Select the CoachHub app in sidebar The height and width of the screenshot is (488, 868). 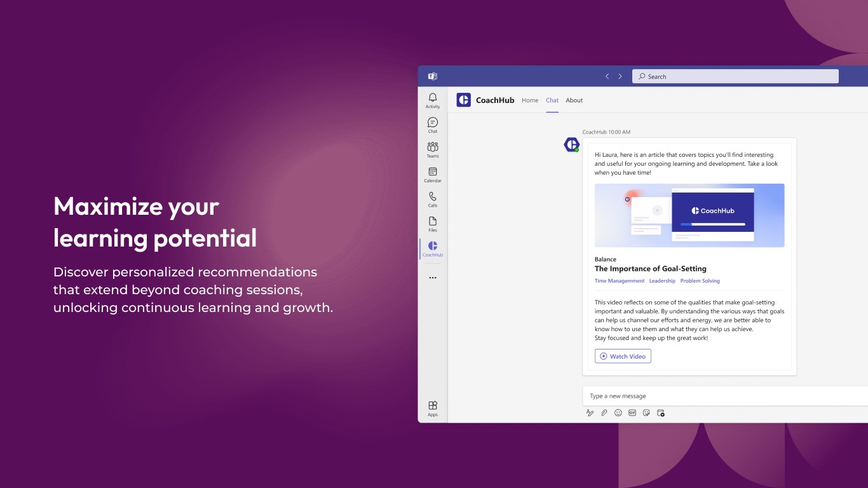pos(433,249)
